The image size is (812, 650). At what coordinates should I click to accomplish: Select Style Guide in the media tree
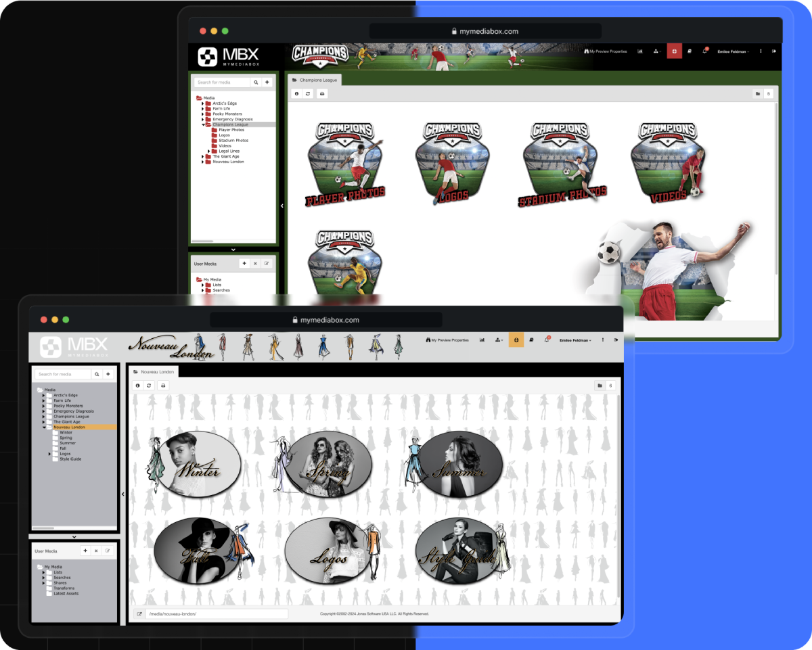pos(70,459)
